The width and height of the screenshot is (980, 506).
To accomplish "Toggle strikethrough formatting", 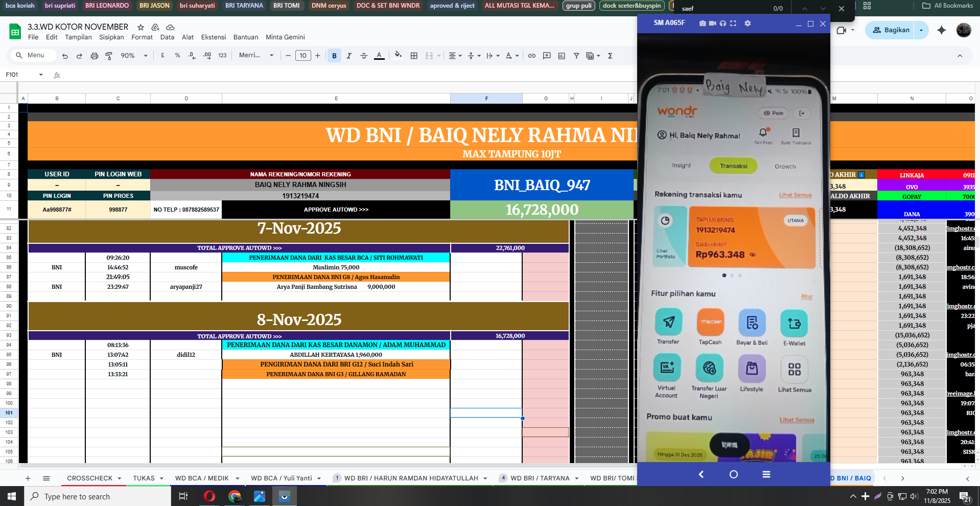I will tap(364, 56).
